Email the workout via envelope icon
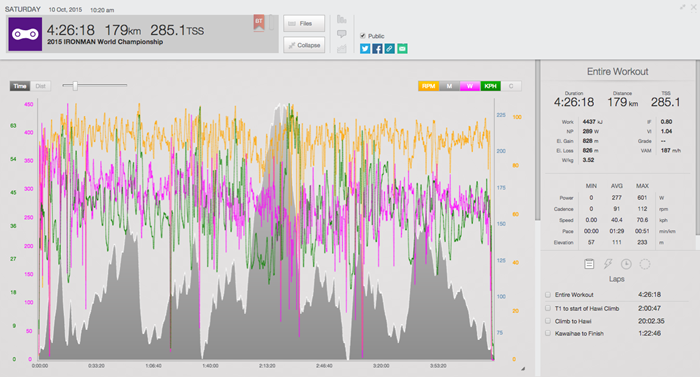 click(402, 49)
